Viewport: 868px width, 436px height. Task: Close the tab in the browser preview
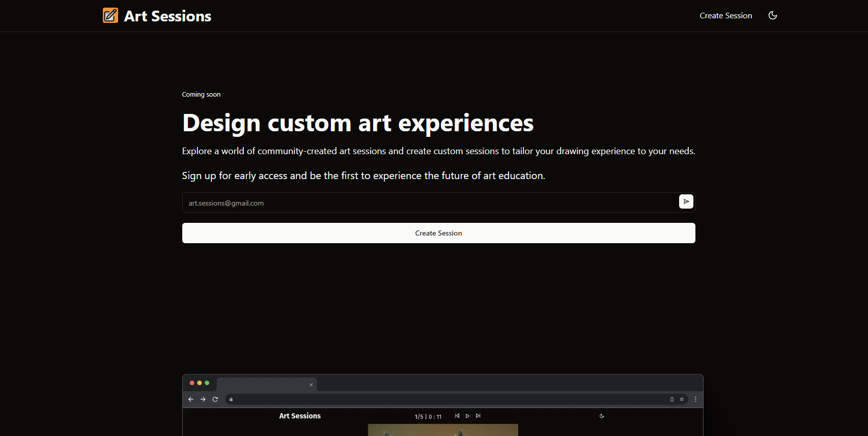click(x=311, y=385)
